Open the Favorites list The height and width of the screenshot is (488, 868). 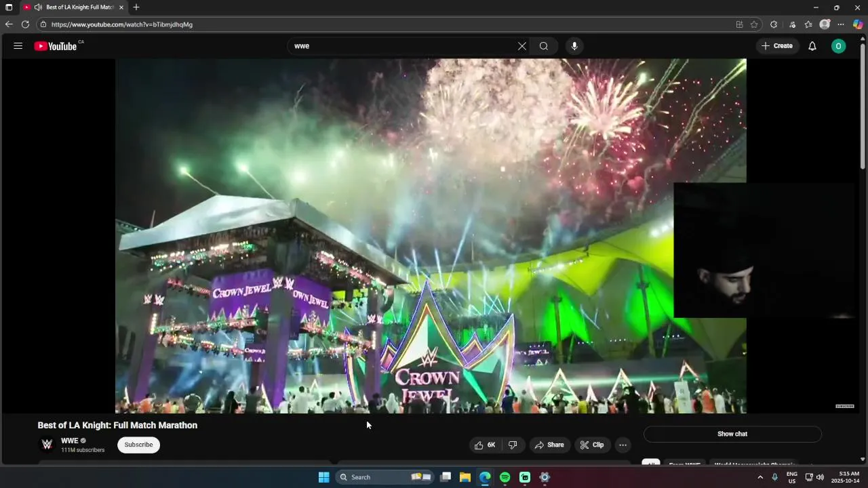(x=808, y=24)
